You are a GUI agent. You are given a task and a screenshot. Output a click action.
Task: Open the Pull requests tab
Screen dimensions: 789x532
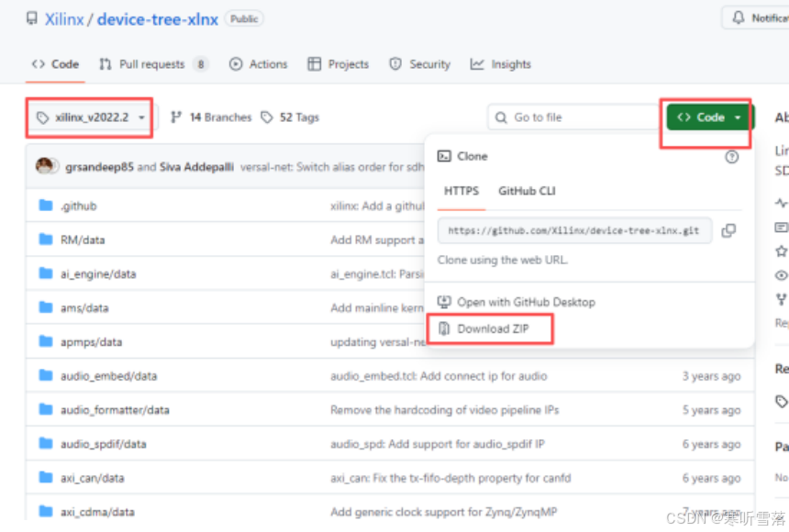coord(153,64)
